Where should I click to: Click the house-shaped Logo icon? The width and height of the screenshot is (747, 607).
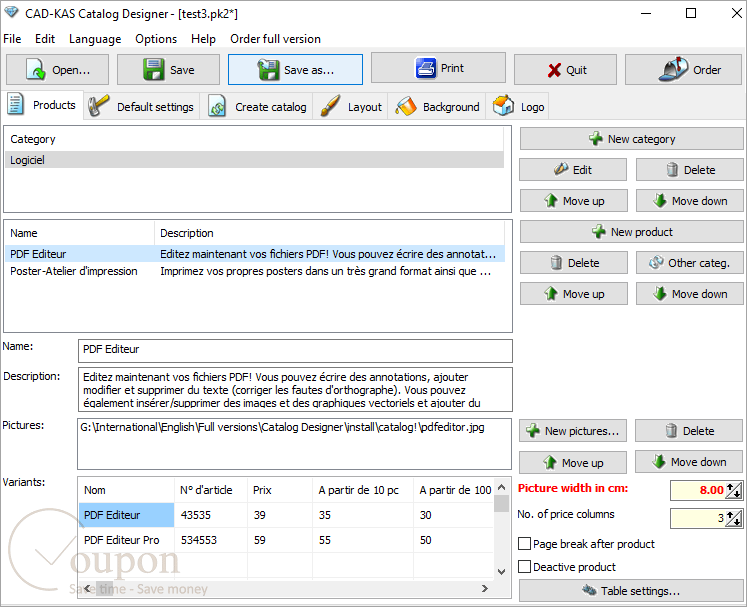[x=503, y=105]
